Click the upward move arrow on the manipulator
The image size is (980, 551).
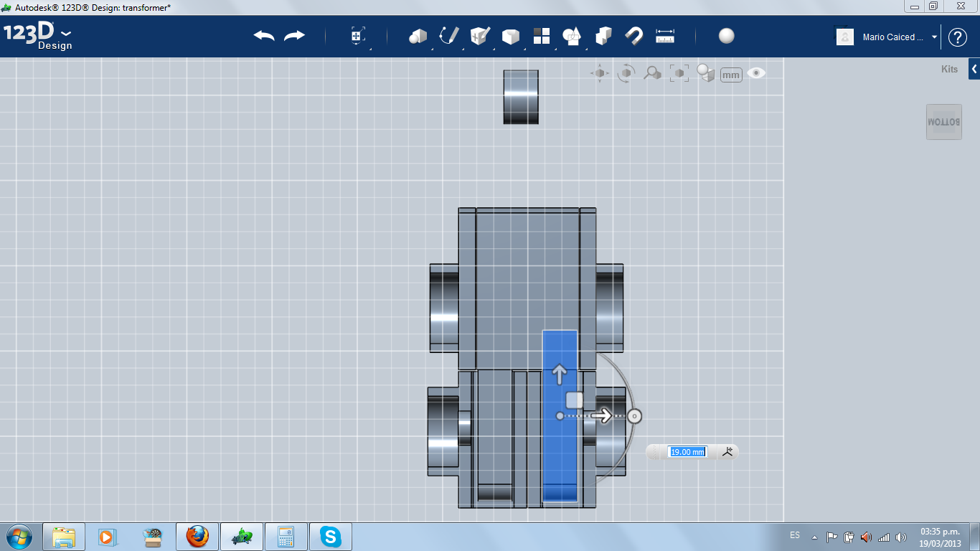tap(560, 373)
